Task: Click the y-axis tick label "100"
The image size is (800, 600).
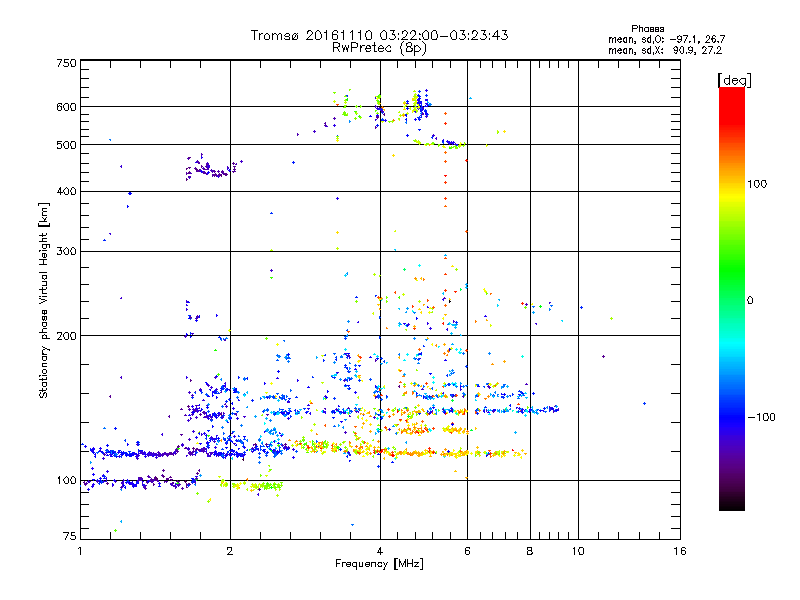Action: 67,480
